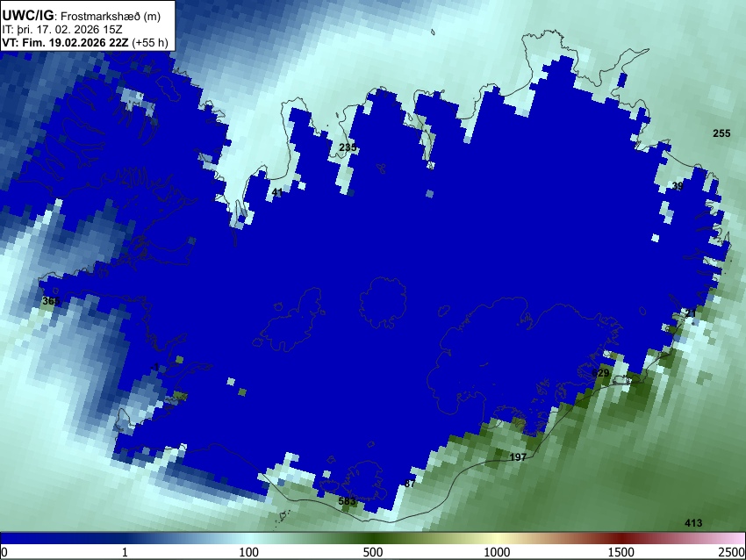Click the 1500 label on the color scale
This screenshot has height=560, width=746.
coord(621,552)
